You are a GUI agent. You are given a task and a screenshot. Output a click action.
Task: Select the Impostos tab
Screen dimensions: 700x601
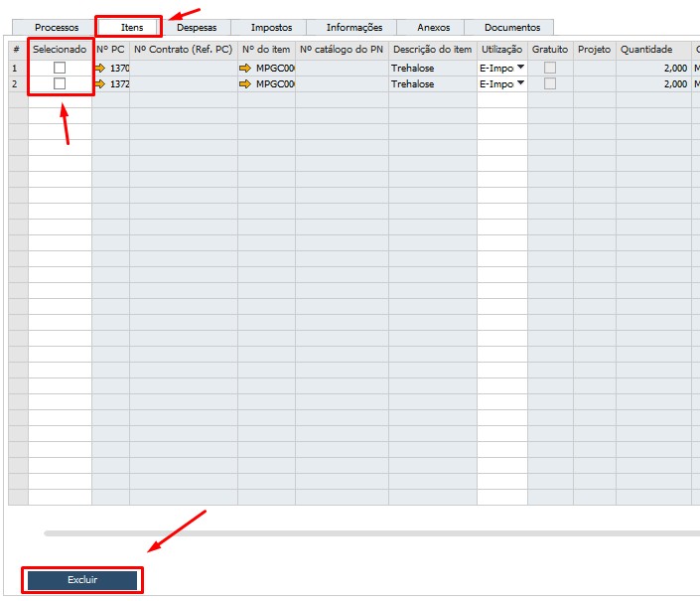(x=271, y=28)
